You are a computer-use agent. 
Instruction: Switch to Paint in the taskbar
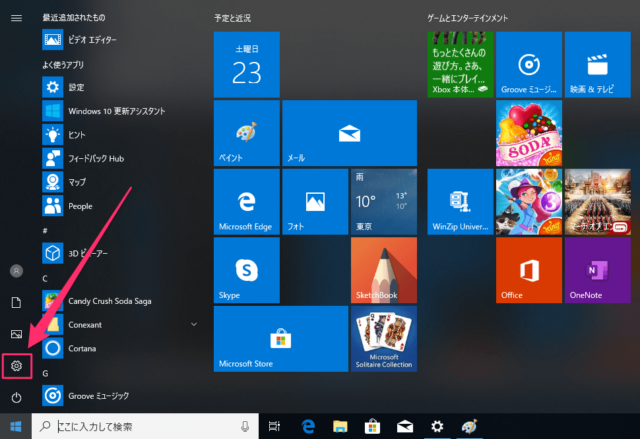point(469,426)
